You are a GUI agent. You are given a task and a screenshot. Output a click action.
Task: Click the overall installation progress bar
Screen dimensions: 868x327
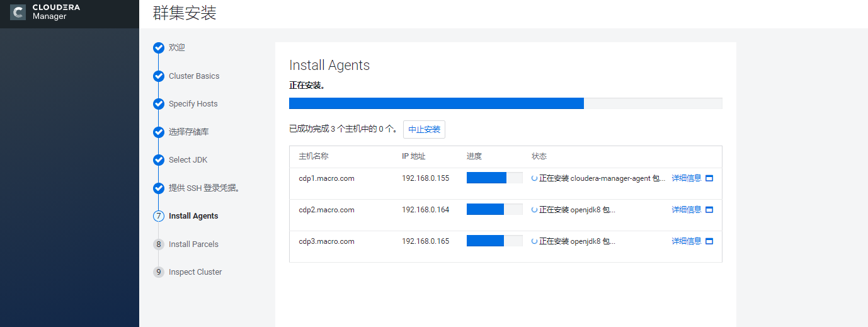pyautogui.click(x=506, y=103)
